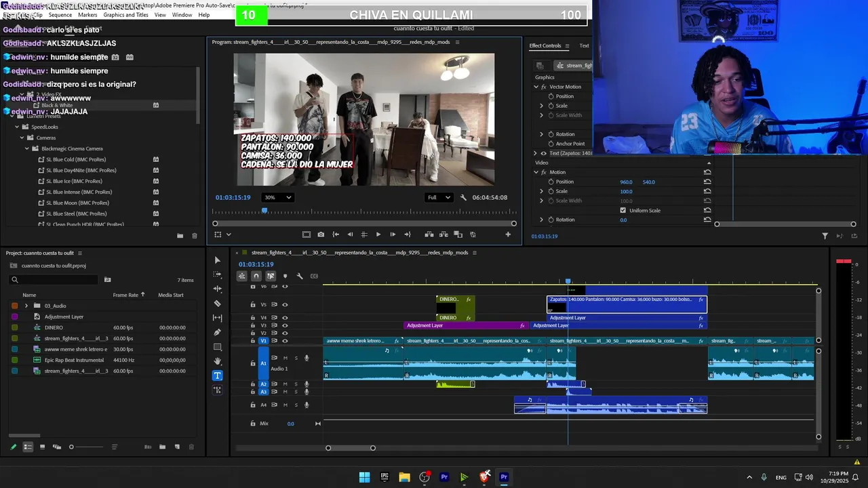Open playback resolution Full dropdown
Screen dimensions: 868x488
438,197
